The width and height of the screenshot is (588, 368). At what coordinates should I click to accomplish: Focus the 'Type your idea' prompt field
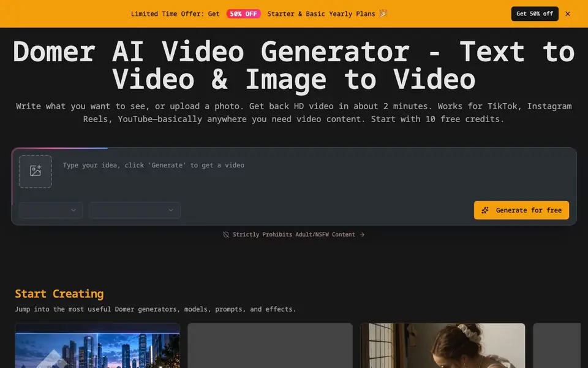(315, 171)
